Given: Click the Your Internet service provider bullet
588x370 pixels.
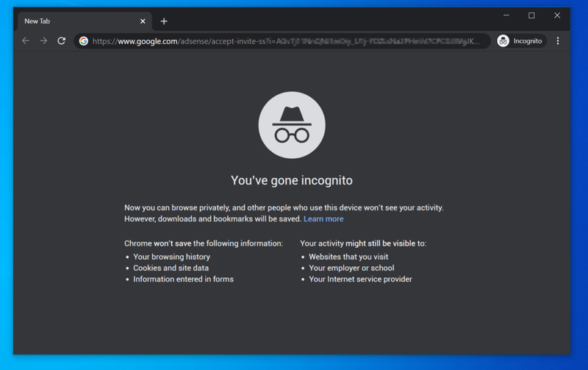Looking at the screenshot, I should coord(360,280).
